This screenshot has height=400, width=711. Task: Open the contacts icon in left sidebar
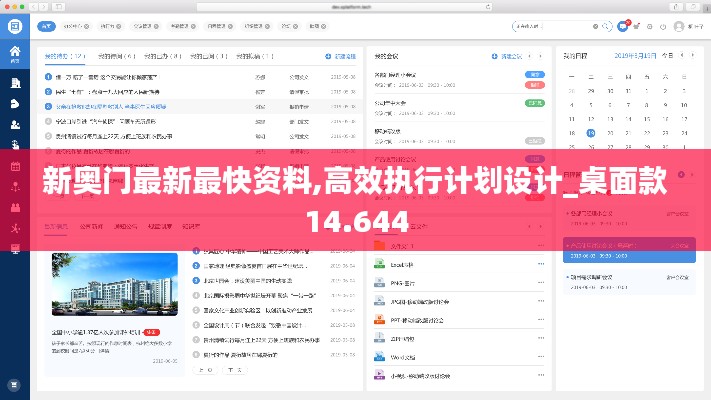tap(15, 125)
